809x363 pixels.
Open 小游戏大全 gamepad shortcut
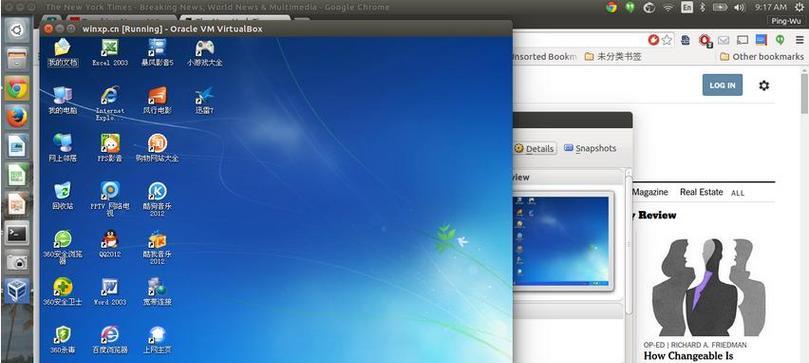(204, 53)
